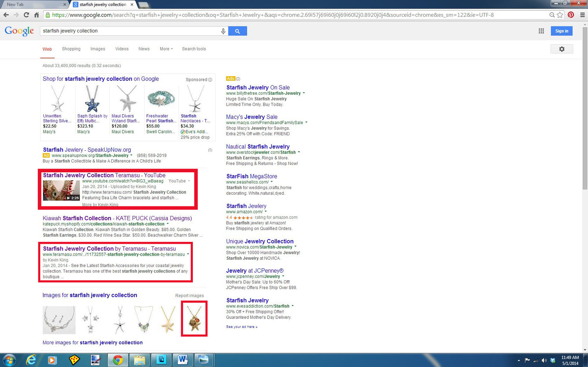588x367 pixels.
Task: Expand the arrow next to billythetree.com ad
Action: 304,93
